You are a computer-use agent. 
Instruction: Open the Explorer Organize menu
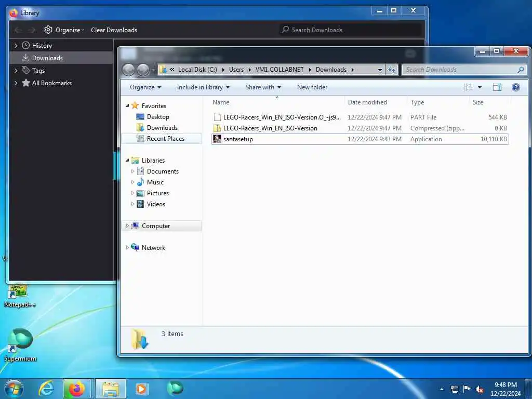145,87
